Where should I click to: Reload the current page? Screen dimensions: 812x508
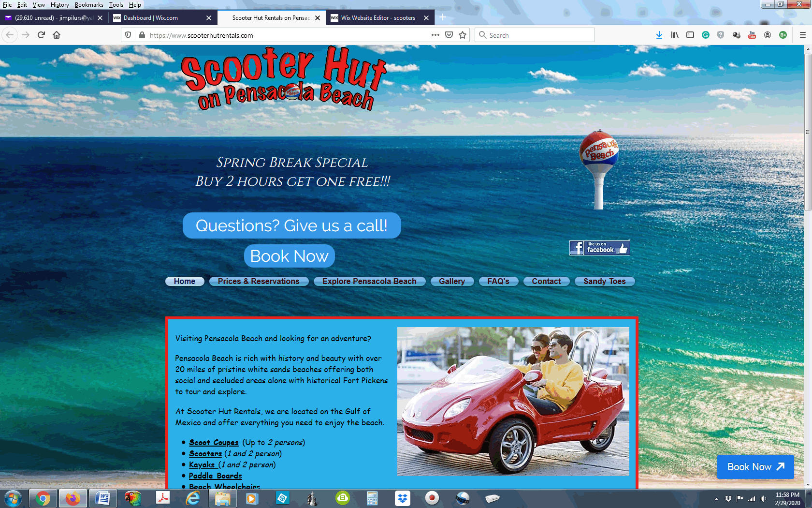[x=41, y=35]
